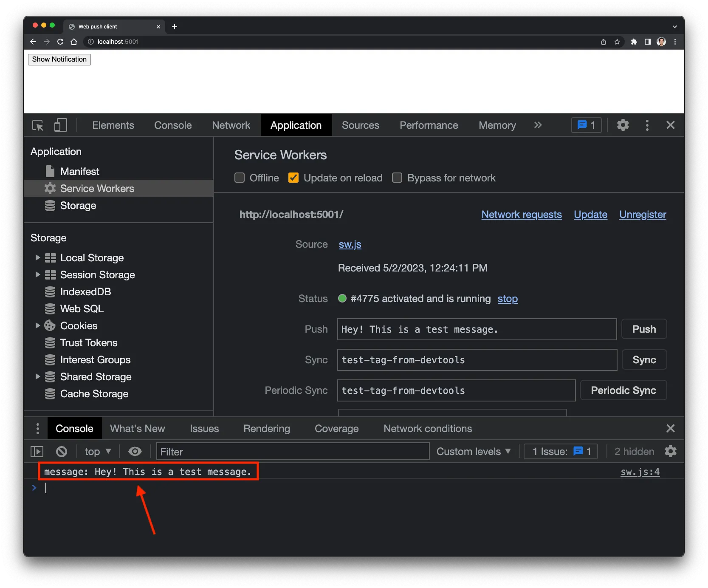
Task: Open DevTools settings gear
Action: (x=623, y=125)
